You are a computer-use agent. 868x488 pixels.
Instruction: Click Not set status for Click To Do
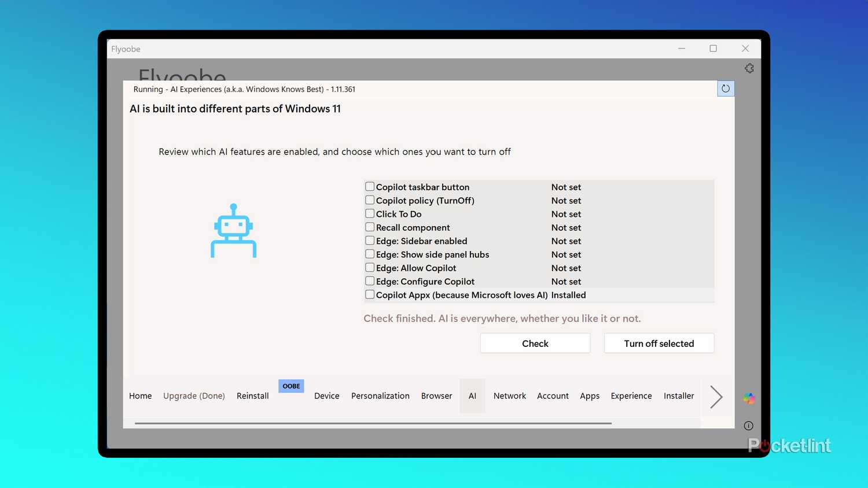click(x=566, y=214)
